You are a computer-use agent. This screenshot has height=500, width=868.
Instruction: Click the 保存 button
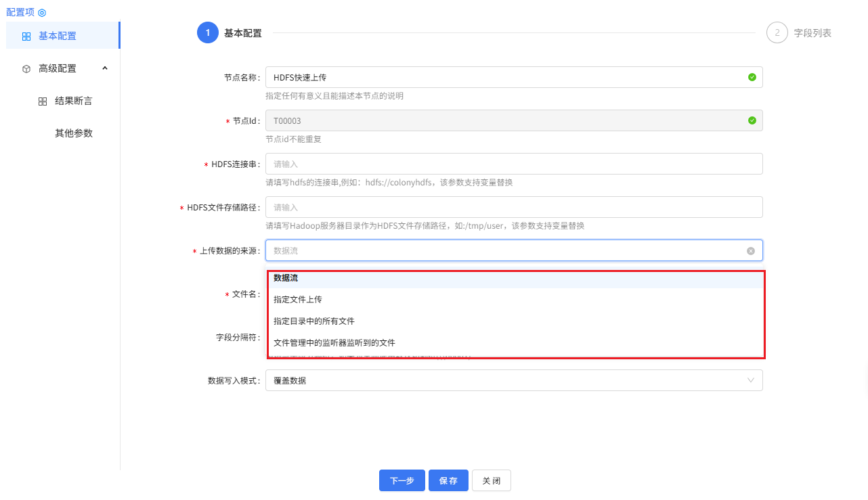click(x=448, y=480)
